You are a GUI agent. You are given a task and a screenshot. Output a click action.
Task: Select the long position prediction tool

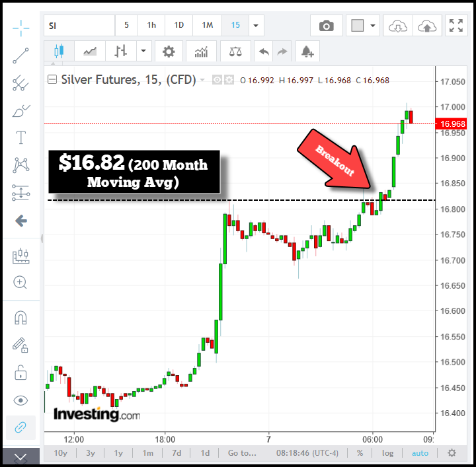21,193
